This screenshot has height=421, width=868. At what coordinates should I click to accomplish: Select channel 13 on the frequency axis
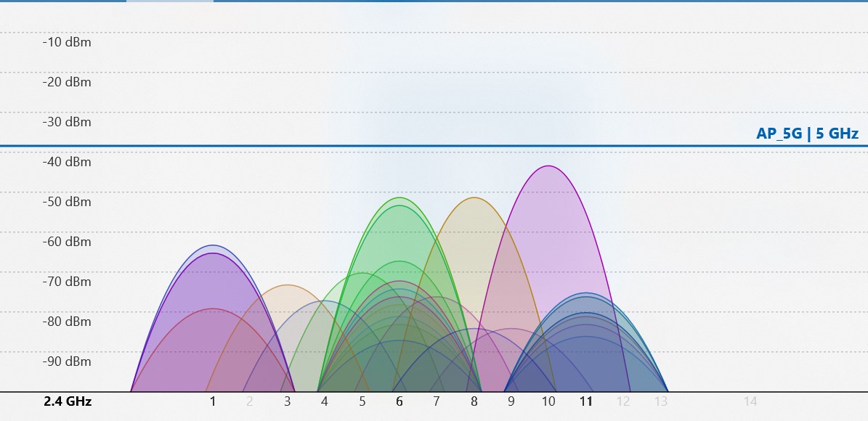661,401
